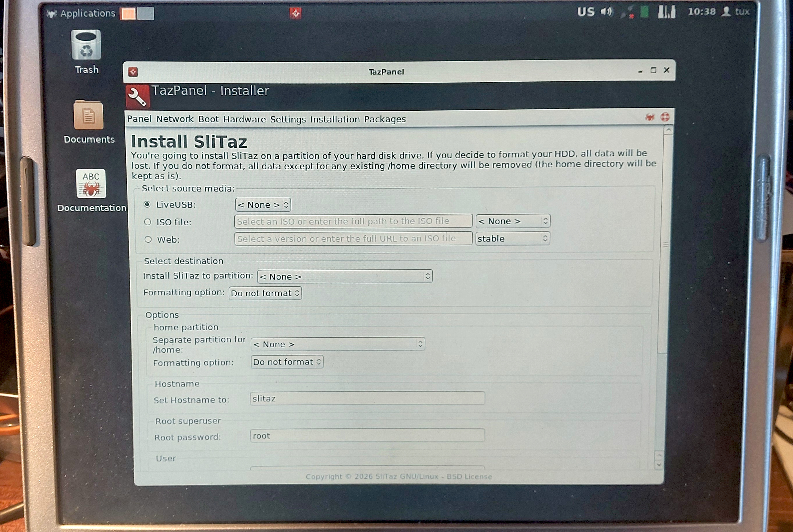
Task: Click the TazPanel window title icon
Action: coord(133,72)
